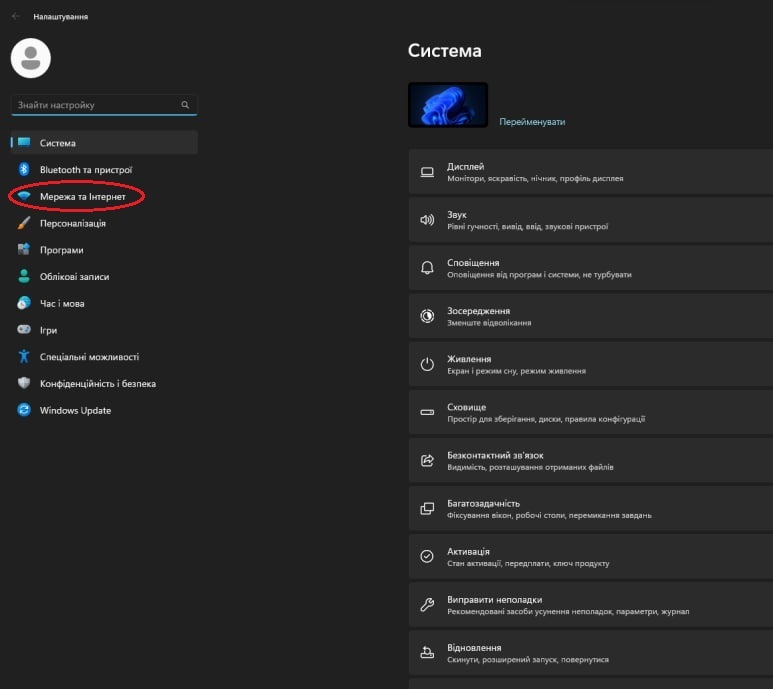Click the Сповіщення bell icon

click(427, 268)
